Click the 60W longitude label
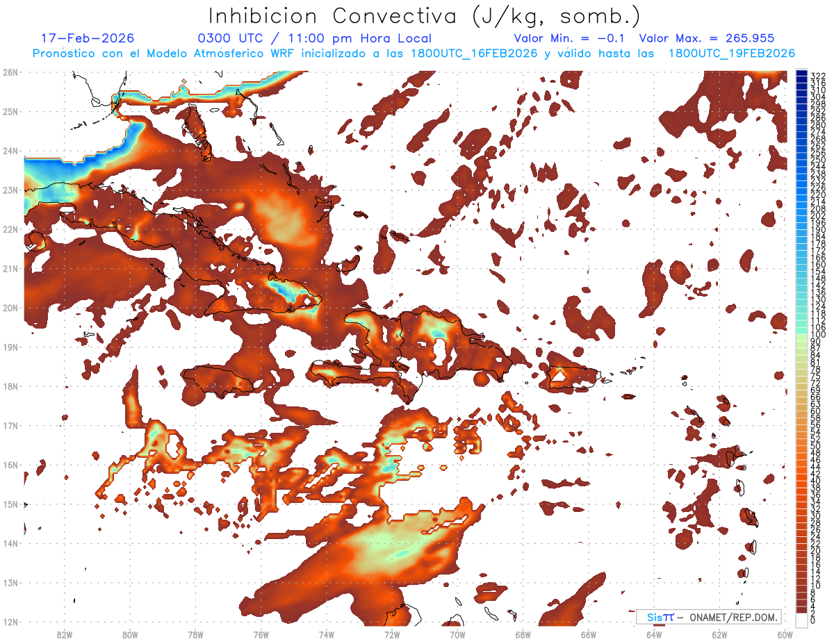The height and width of the screenshot is (644, 834). [x=785, y=634]
